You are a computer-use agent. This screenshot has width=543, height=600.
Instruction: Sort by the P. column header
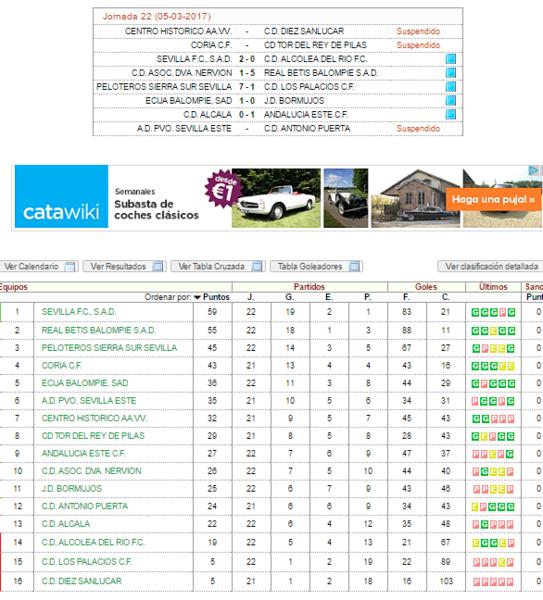368,297
